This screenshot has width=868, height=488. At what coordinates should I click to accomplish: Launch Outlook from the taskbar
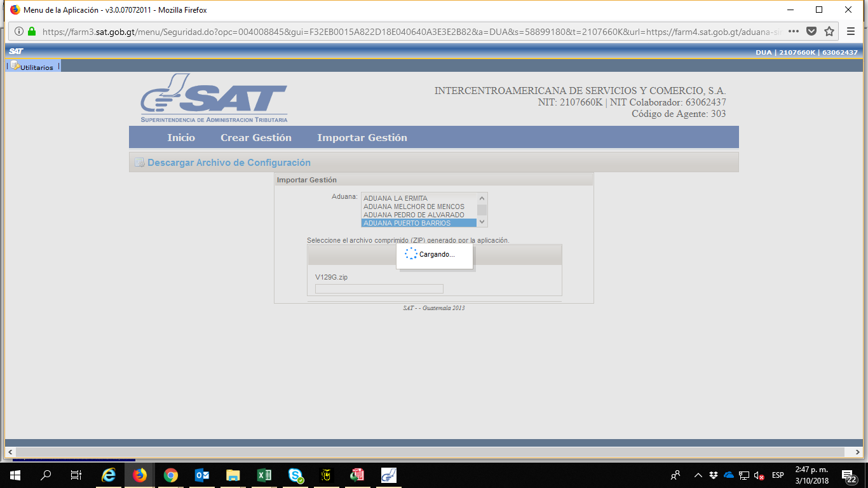[x=202, y=475]
